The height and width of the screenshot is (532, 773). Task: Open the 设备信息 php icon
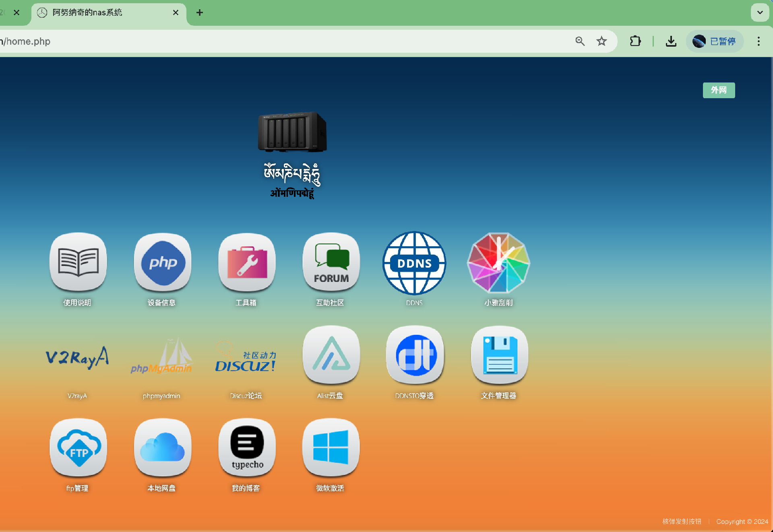click(163, 262)
